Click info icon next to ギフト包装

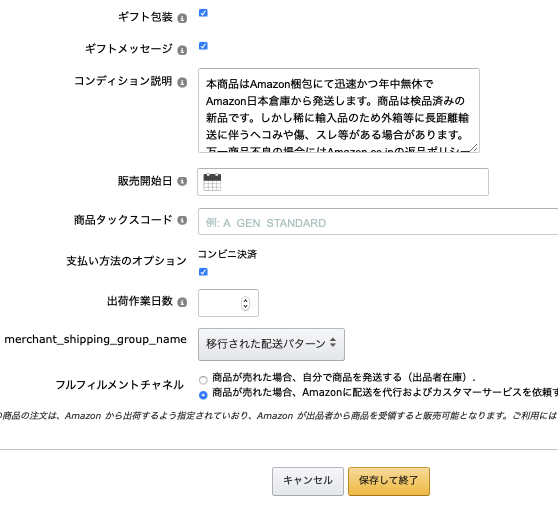click(x=182, y=18)
